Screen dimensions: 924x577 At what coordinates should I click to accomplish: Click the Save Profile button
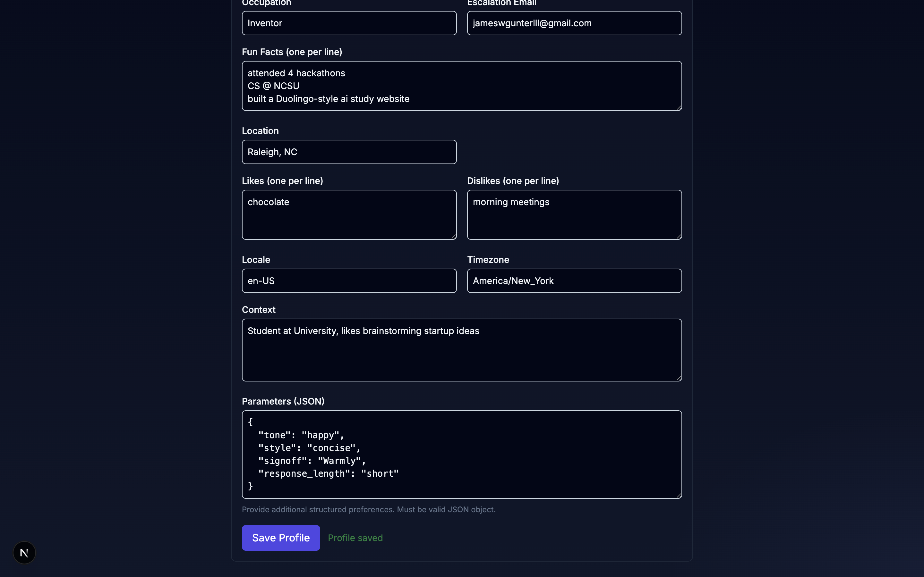pyautogui.click(x=281, y=537)
